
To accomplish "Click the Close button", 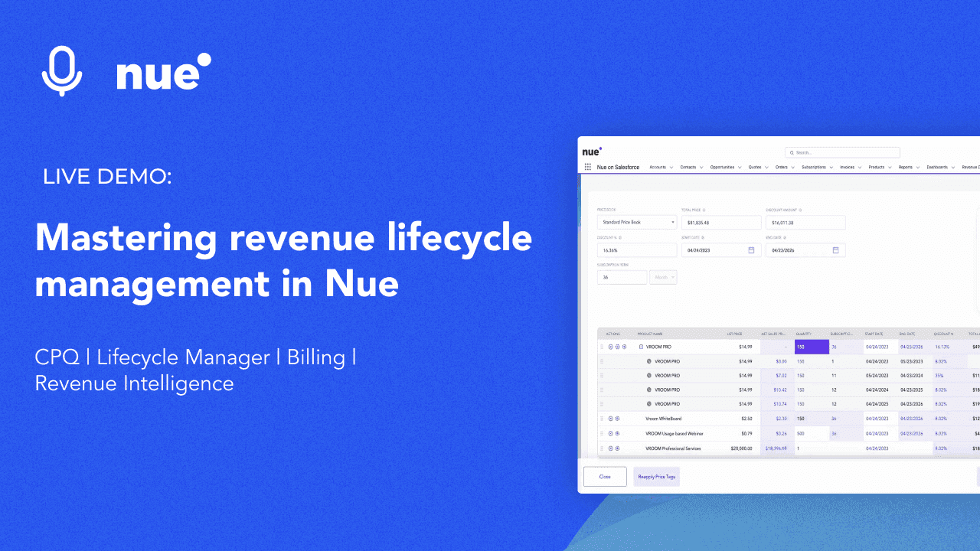I will (x=605, y=477).
